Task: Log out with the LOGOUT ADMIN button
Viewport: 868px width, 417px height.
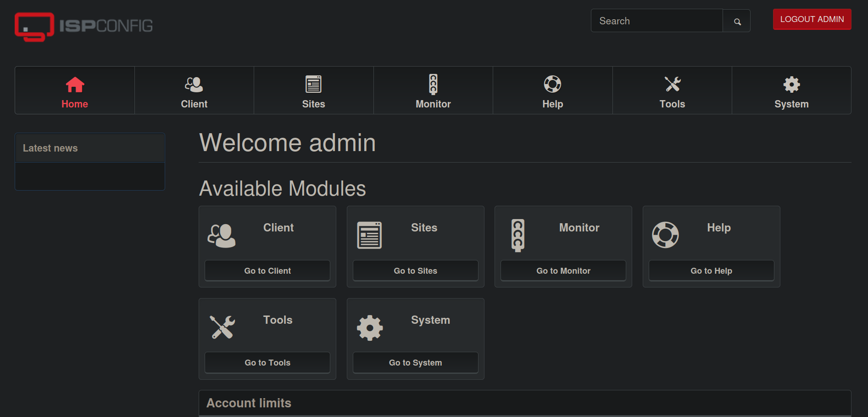Action: (812, 19)
